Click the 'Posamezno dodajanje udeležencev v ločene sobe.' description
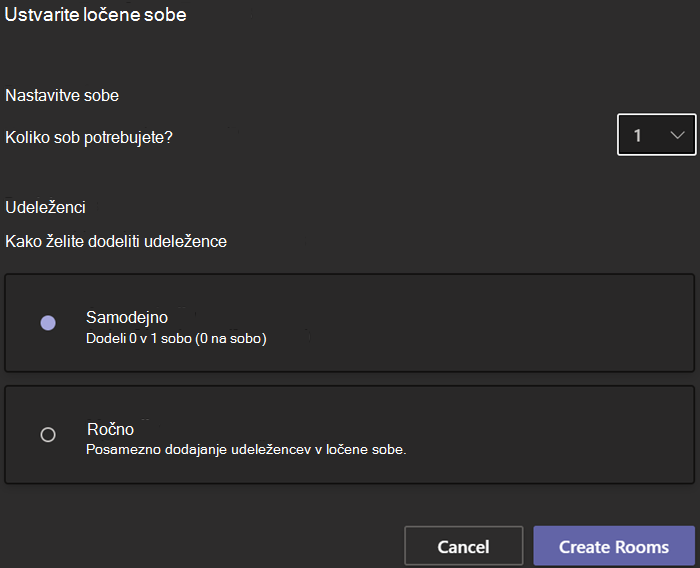 point(246,450)
